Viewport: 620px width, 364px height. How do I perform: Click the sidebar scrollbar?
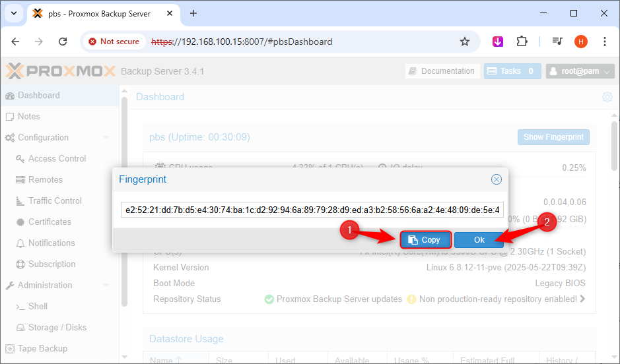(125, 201)
